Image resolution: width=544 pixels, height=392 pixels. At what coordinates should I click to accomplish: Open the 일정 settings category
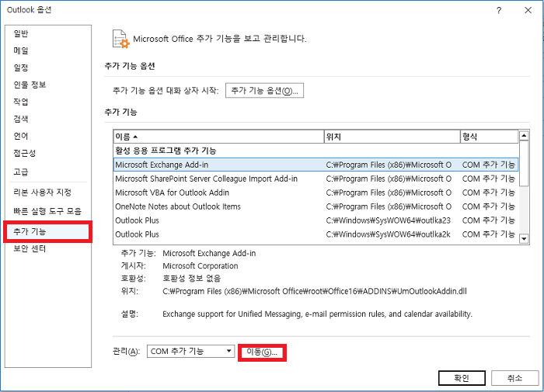coord(21,68)
